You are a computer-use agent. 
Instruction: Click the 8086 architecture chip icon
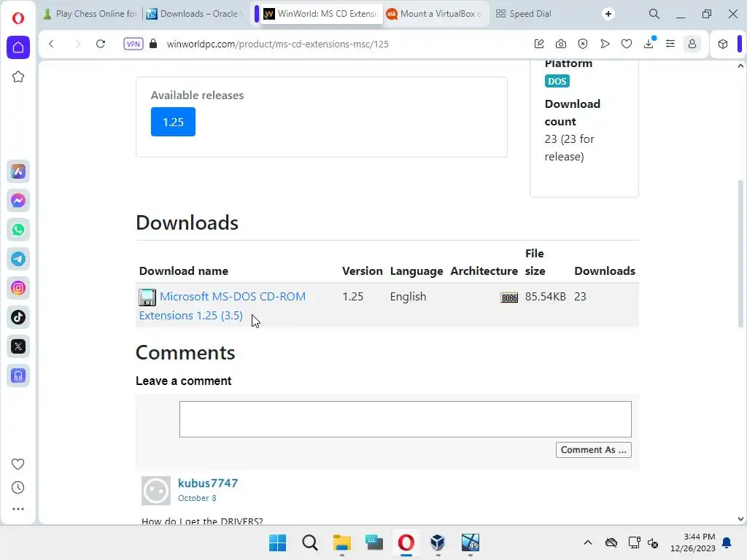click(x=509, y=297)
